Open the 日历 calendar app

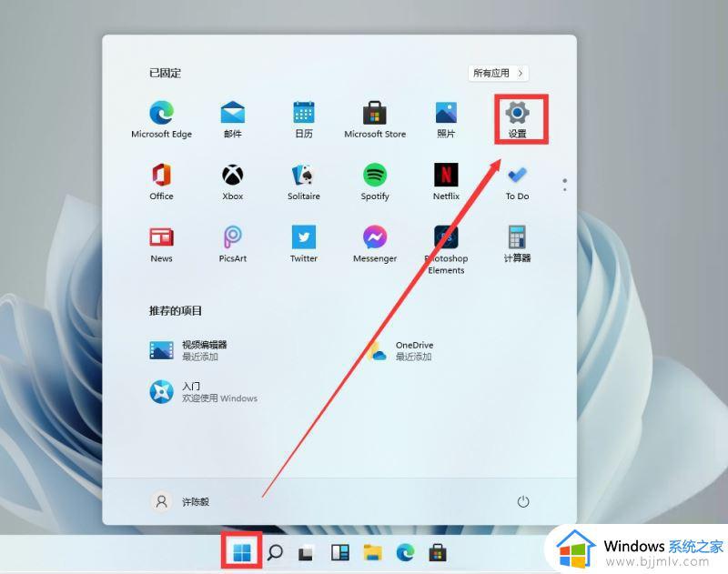[304, 119]
